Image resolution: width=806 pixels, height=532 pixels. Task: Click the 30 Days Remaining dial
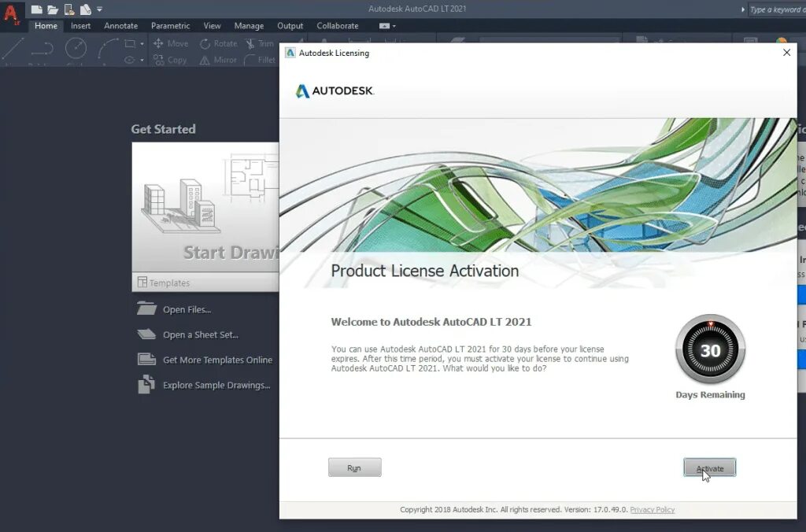[711, 349]
